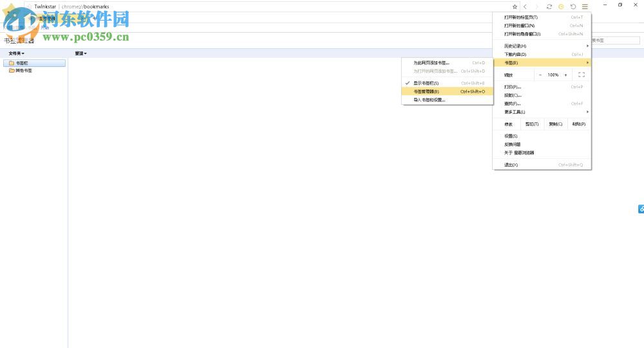Choose 打开新的标签页(T) menu item
The height and width of the screenshot is (348, 644).
pyautogui.click(x=542, y=17)
